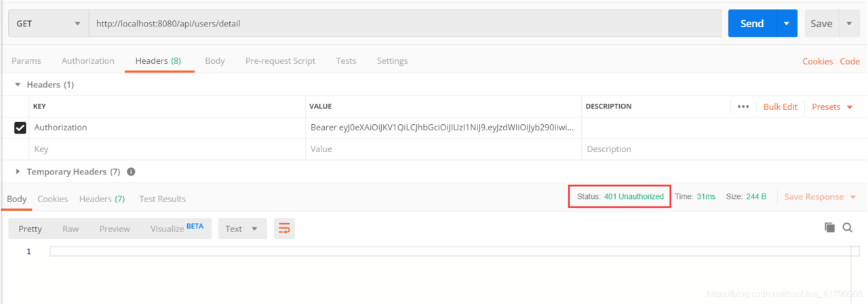The height and width of the screenshot is (304, 868).
Task: Open the GET method dropdown
Action: (x=48, y=23)
